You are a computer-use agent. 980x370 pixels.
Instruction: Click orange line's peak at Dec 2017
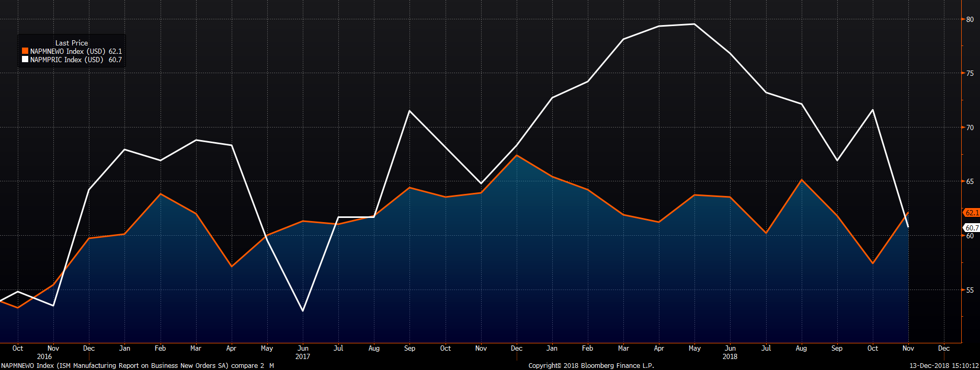click(517, 155)
